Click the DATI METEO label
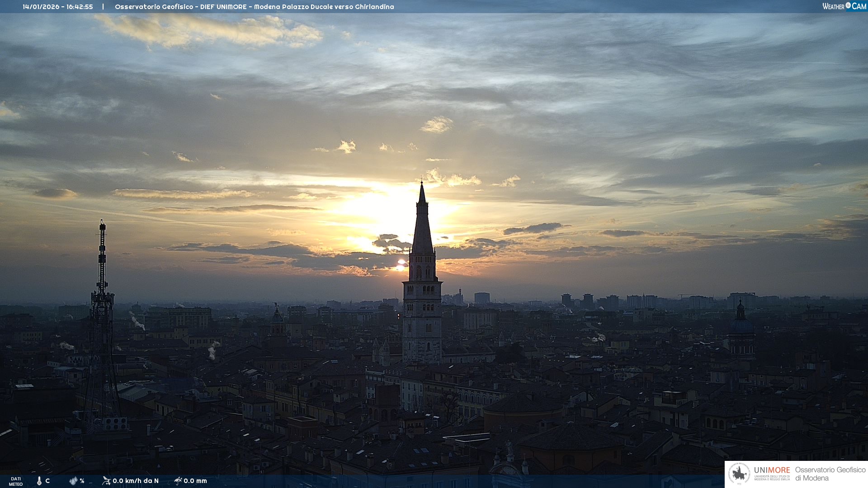Viewport: 868px width, 488px height. (x=16, y=481)
